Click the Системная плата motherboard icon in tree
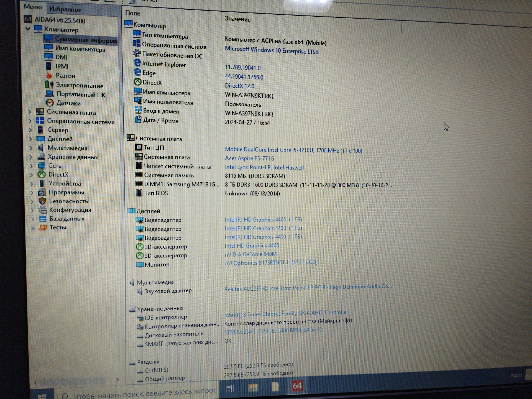The width and height of the screenshot is (532, 399). point(40,112)
